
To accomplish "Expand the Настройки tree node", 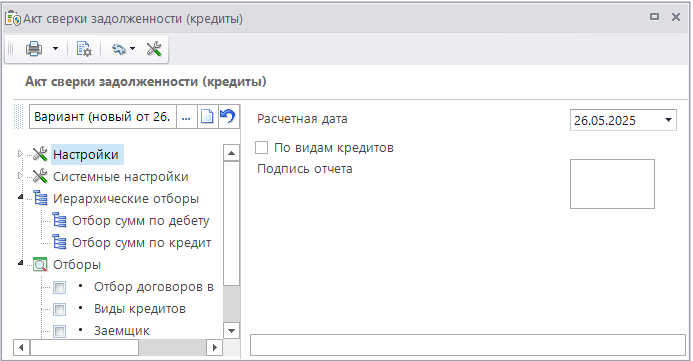I will tap(20, 154).
